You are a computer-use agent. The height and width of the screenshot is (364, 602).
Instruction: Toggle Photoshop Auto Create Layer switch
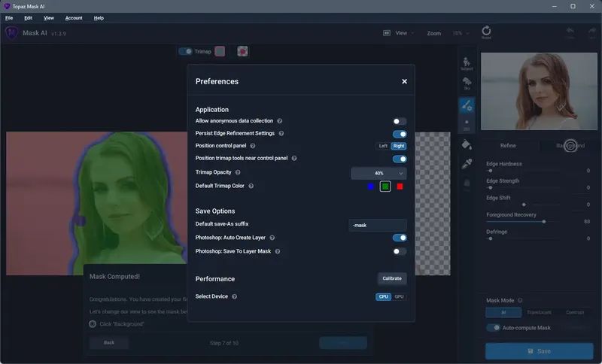pyautogui.click(x=400, y=238)
